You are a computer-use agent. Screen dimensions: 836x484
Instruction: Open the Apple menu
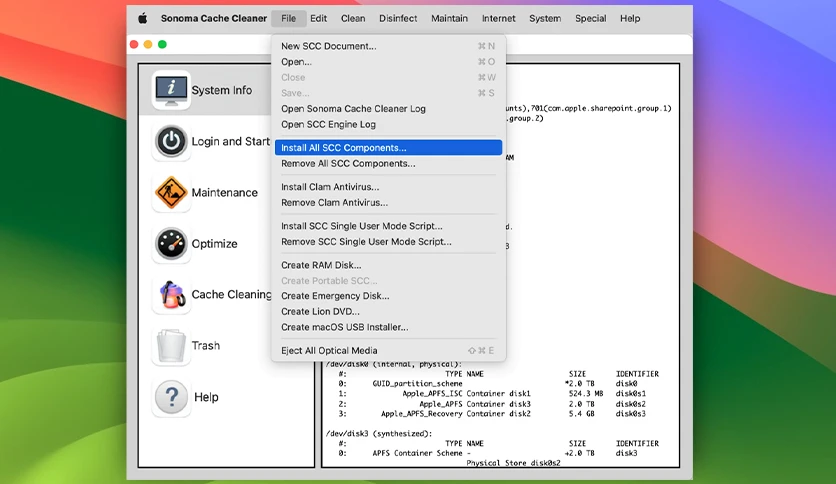tap(142, 19)
